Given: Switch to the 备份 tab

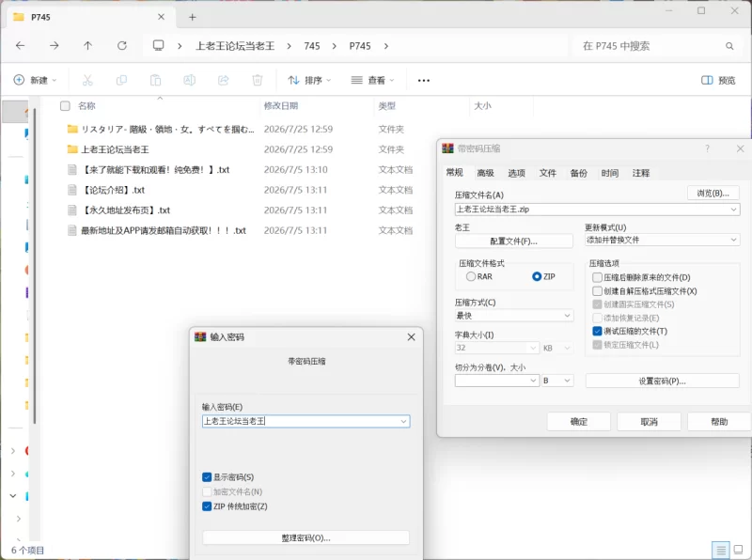Looking at the screenshot, I should click(x=579, y=173).
